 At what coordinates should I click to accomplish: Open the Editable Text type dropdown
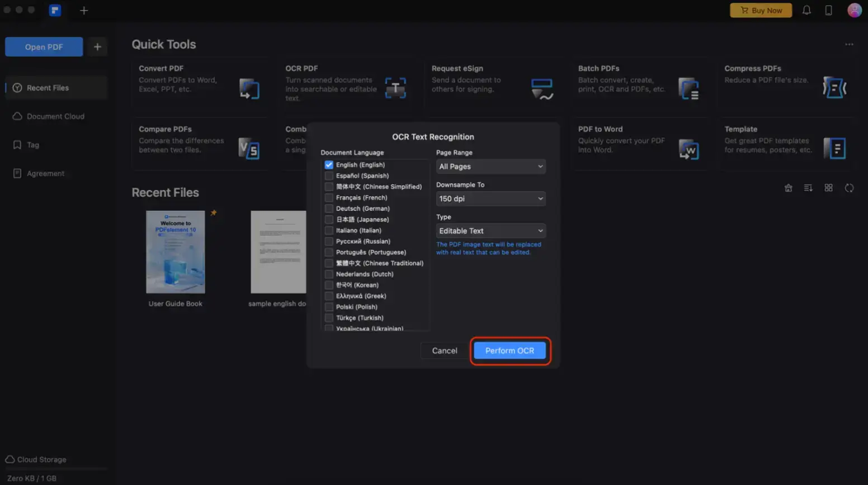pyautogui.click(x=490, y=230)
